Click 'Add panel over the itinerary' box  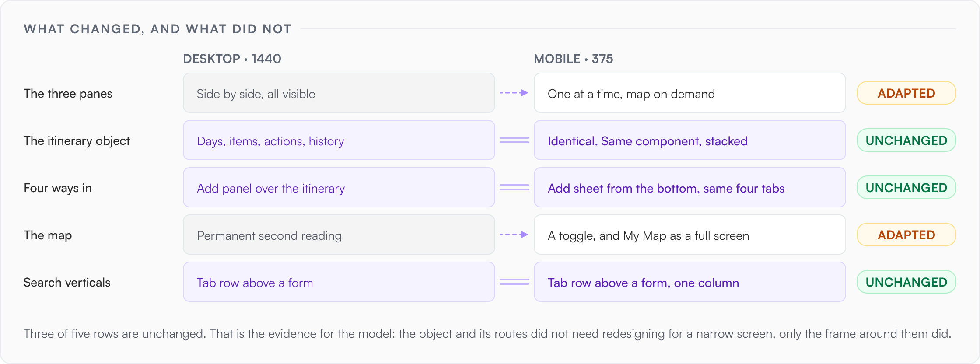339,187
